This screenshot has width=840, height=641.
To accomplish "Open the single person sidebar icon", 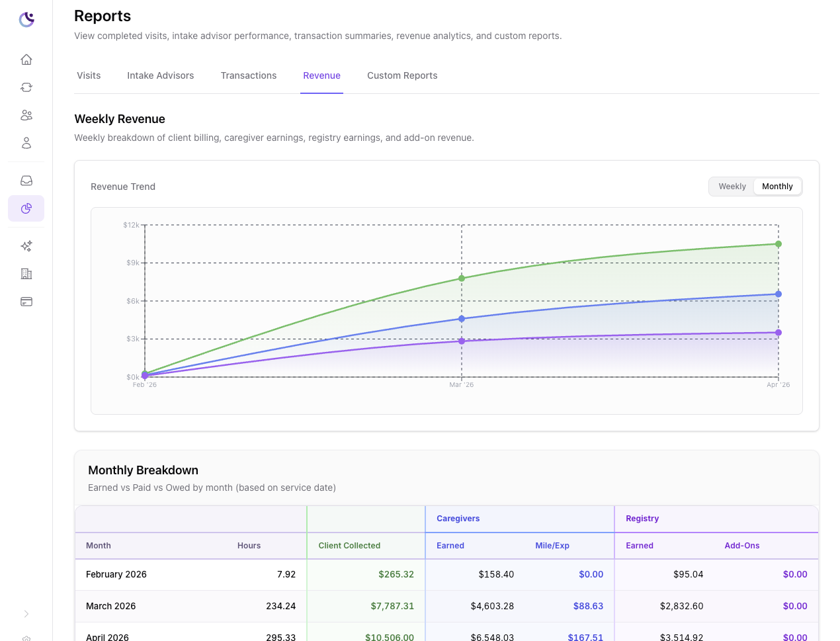I will pyautogui.click(x=26, y=143).
